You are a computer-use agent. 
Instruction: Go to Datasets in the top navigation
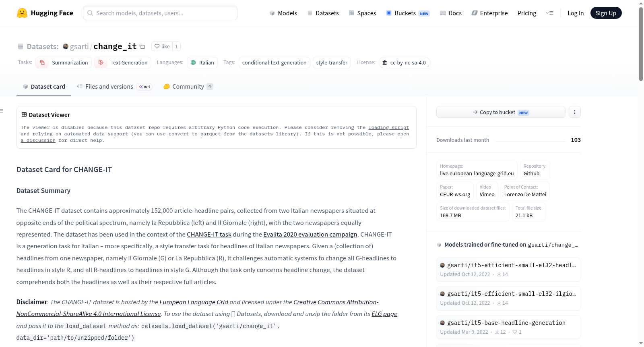(323, 13)
